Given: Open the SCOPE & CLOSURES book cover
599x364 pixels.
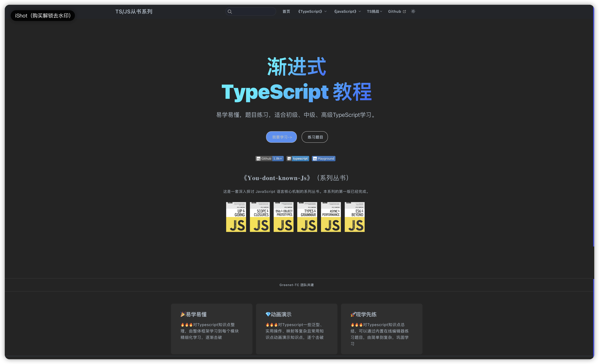Looking at the screenshot, I should tap(260, 217).
